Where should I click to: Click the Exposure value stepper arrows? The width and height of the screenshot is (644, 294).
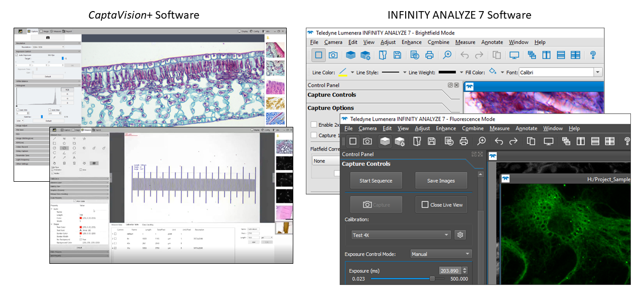[x=465, y=271]
